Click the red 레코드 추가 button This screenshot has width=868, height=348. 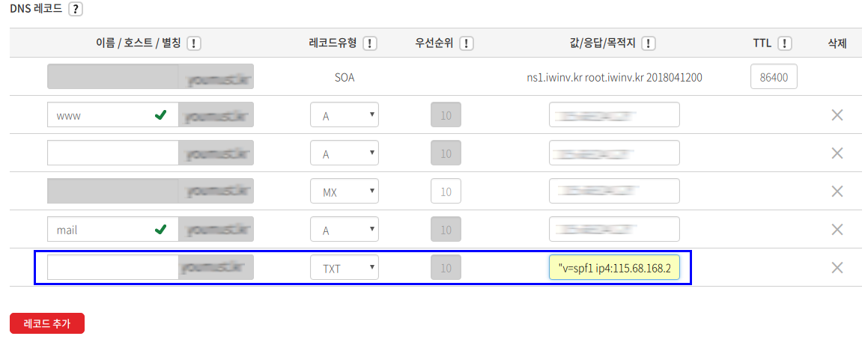pyautogui.click(x=47, y=323)
